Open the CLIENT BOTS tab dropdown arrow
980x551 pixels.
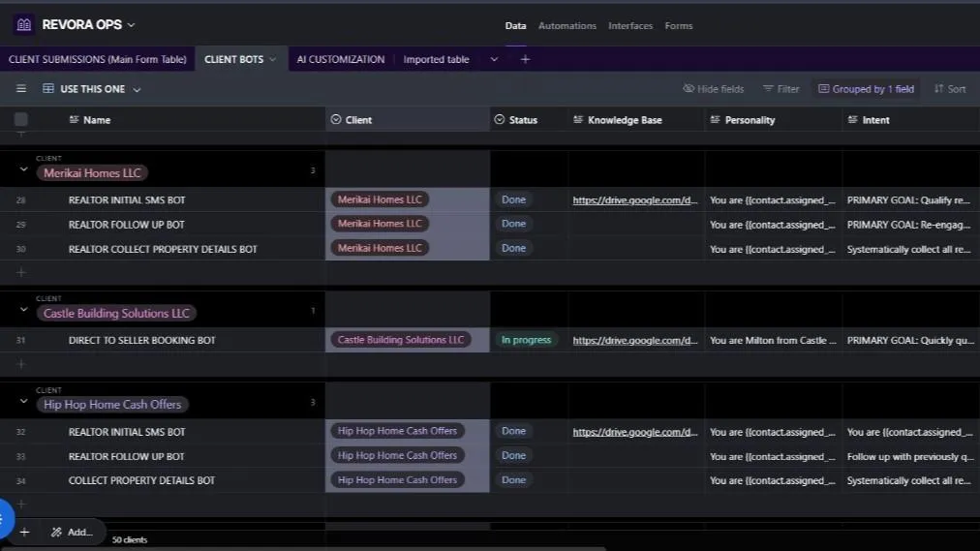point(272,59)
